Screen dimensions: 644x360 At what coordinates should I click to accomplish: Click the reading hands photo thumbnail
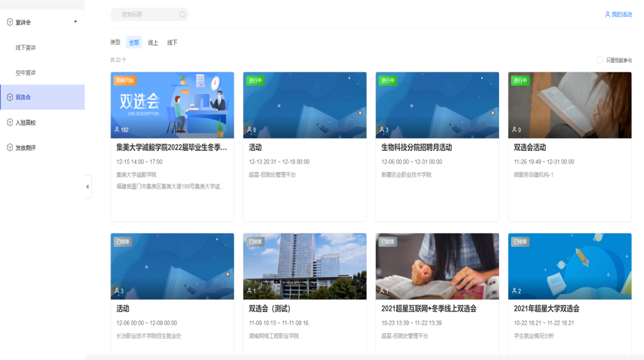pos(437,266)
